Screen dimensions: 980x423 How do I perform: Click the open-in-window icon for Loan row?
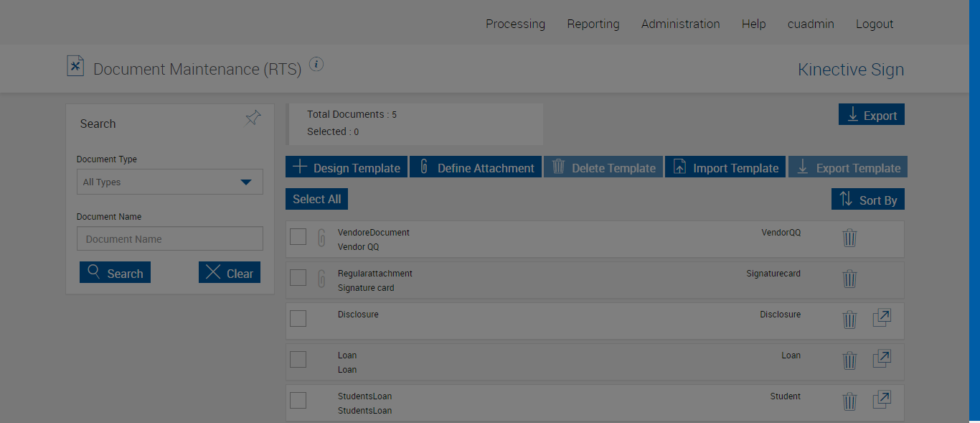[882, 359]
